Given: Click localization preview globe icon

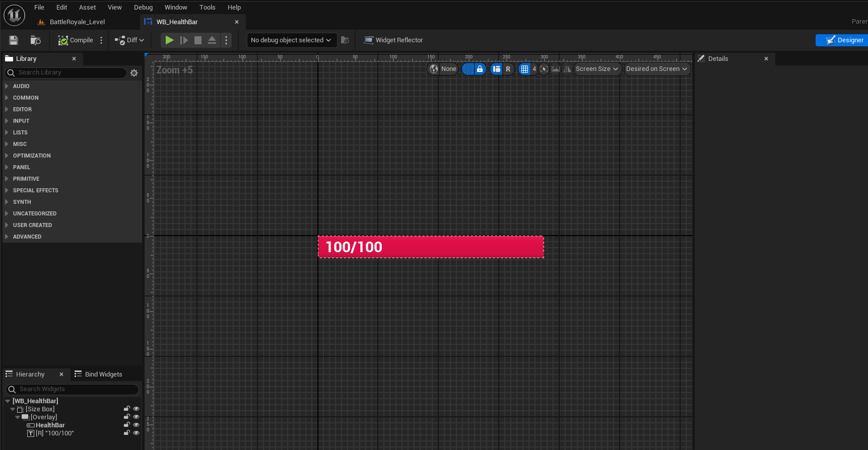Looking at the screenshot, I should click(x=434, y=69).
